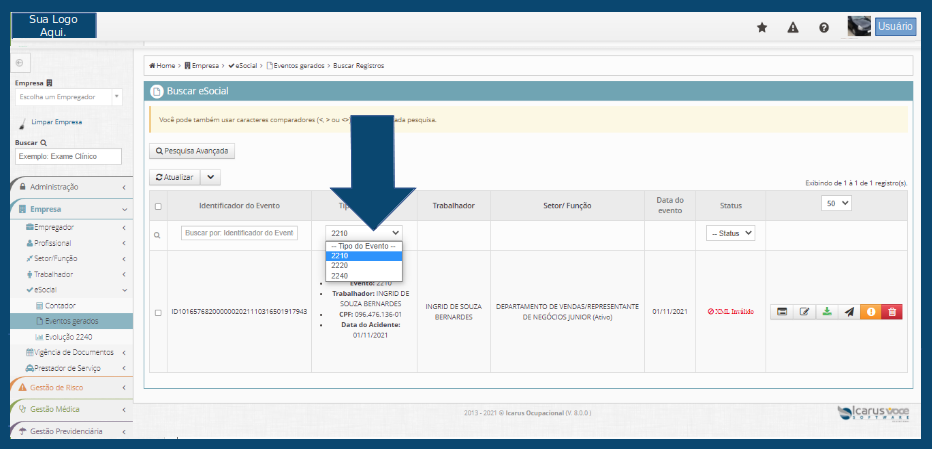The height and width of the screenshot is (449, 932).
Task: Check the checkbox for the event row
Action: 157,312
